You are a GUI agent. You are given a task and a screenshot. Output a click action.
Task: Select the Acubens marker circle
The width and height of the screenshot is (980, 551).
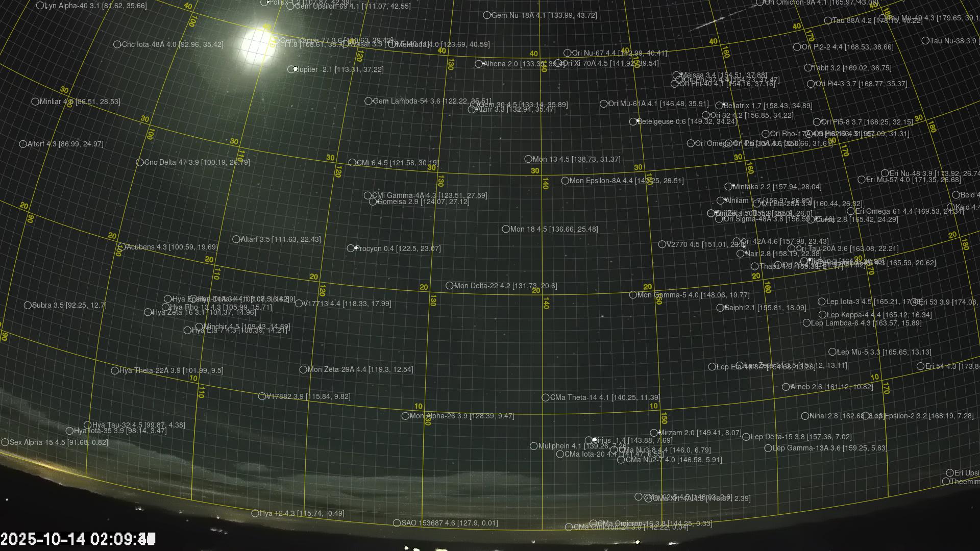tap(121, 247)
